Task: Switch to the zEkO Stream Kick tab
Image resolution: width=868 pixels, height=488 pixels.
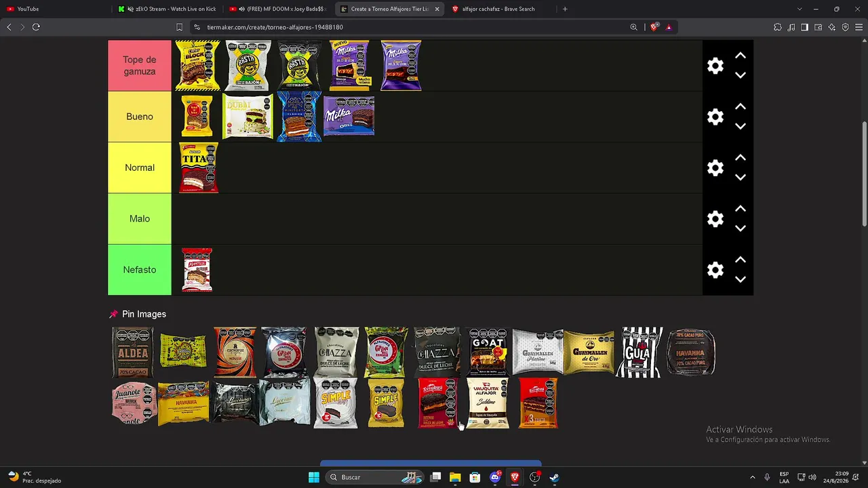Action: [x=167, y=9]
